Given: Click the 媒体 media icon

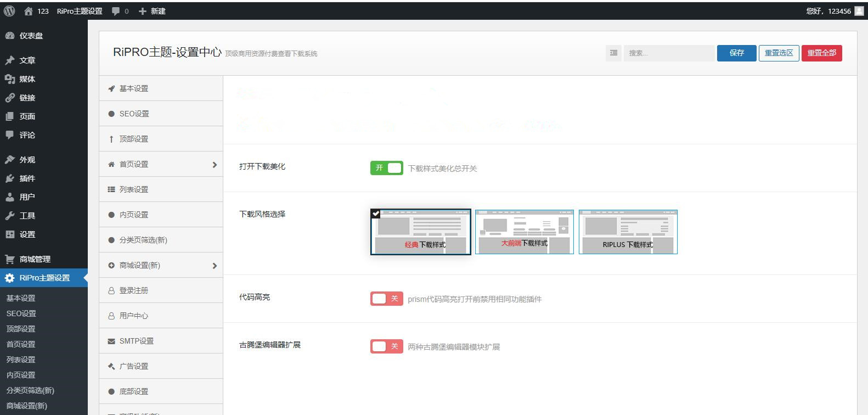Looking at the screenshot, I should point(10,79).
